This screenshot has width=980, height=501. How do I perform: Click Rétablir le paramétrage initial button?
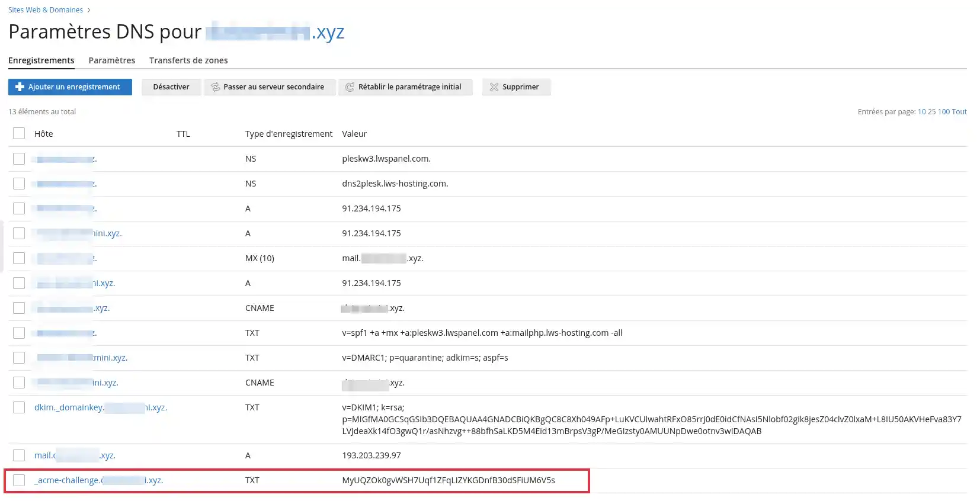405,87
